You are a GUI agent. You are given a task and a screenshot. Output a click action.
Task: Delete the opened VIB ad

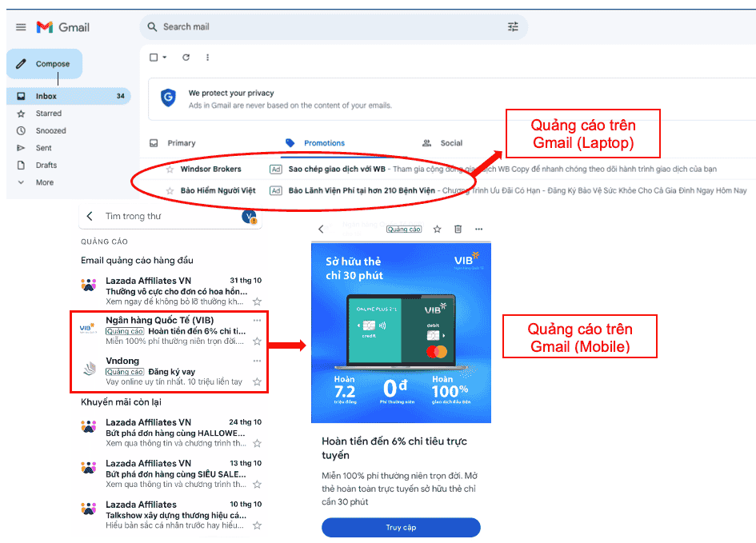pos(458,230)
